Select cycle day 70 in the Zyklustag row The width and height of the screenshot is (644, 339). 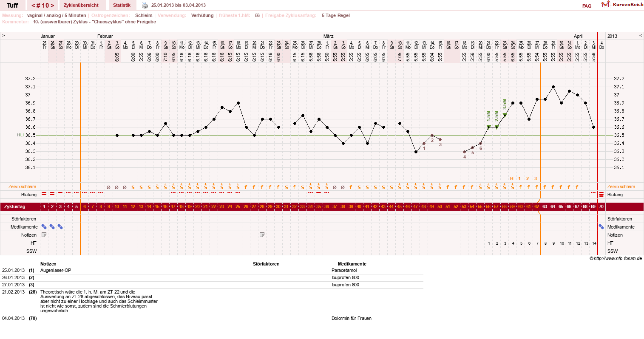tap(601, 206)
